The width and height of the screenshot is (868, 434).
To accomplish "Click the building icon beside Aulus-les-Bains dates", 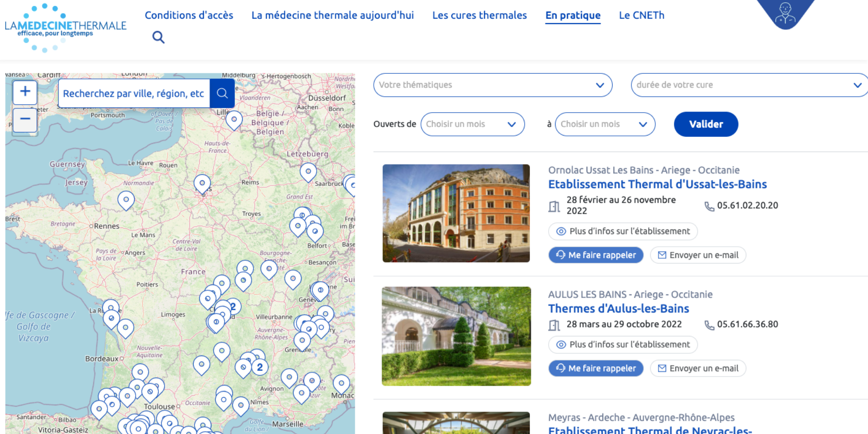I will (554, 325).
